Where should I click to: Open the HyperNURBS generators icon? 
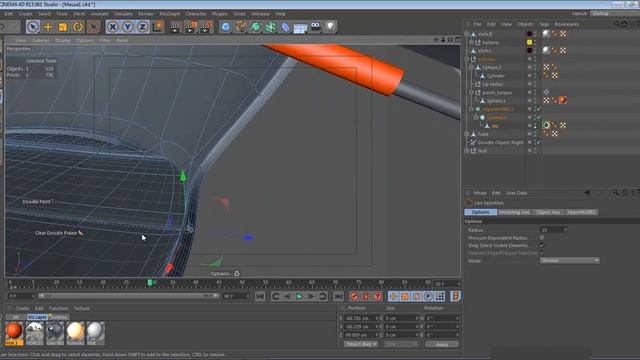(x=256, y=27)
